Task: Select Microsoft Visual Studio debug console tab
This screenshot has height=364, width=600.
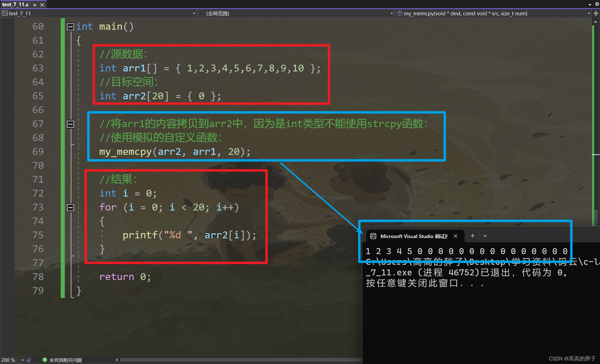Action: (x=414, y=236)
